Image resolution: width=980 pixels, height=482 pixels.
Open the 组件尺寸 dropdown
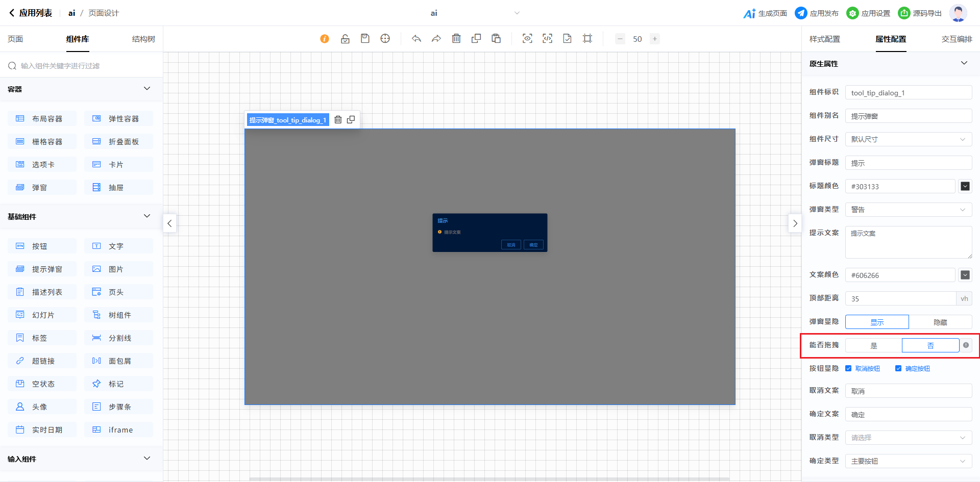click(908, 139)
